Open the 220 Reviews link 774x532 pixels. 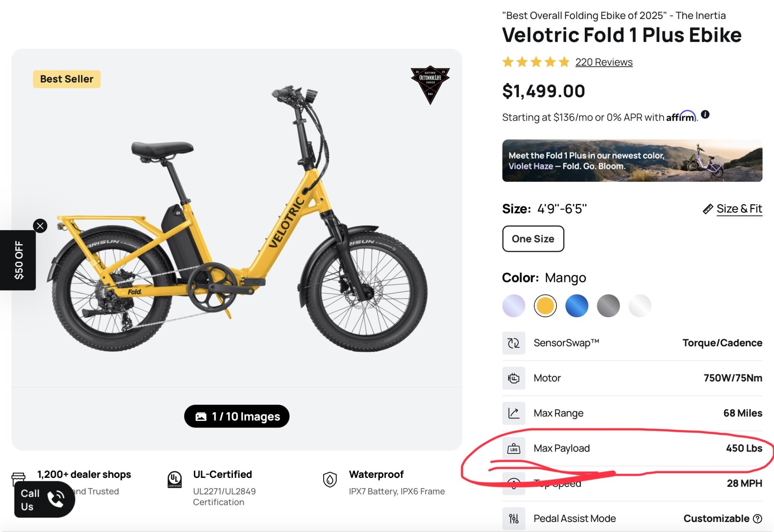pos(604,62)
